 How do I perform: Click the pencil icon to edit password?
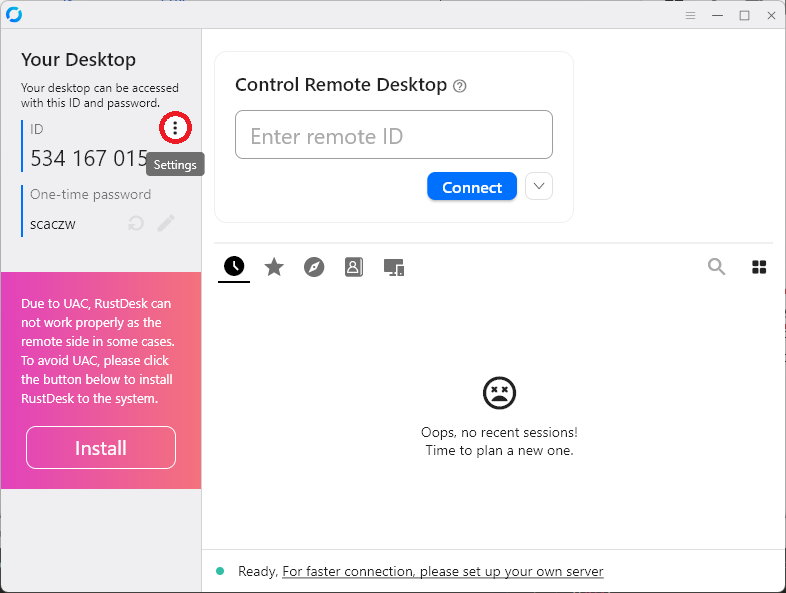coord(166,223)
